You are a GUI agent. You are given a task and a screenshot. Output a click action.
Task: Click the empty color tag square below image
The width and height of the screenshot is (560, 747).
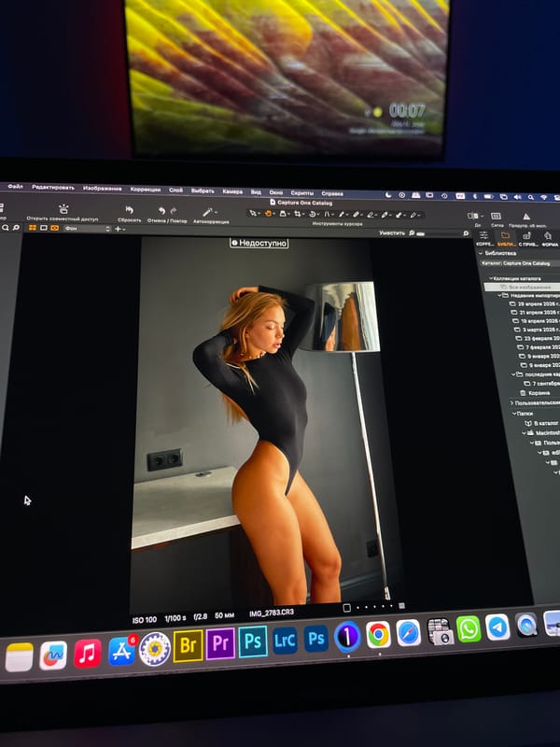click(x=346, y=608)
